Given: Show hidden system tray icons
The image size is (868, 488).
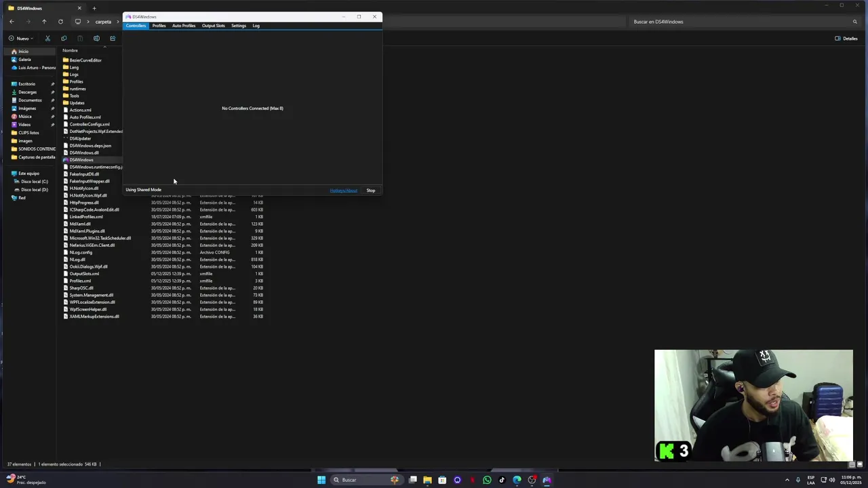Looking at the screenshot, I should click(787, 480).
